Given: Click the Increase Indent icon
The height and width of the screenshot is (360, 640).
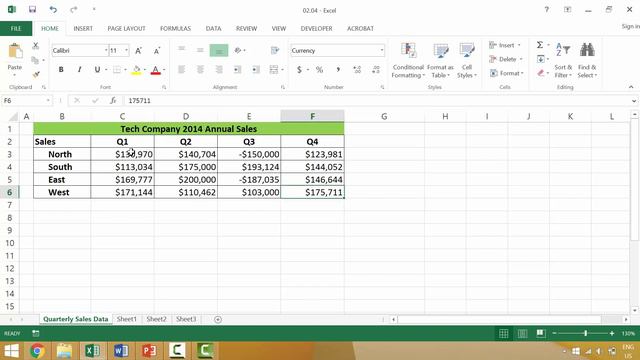Looking at the screenshot, I should coord(256,70).
